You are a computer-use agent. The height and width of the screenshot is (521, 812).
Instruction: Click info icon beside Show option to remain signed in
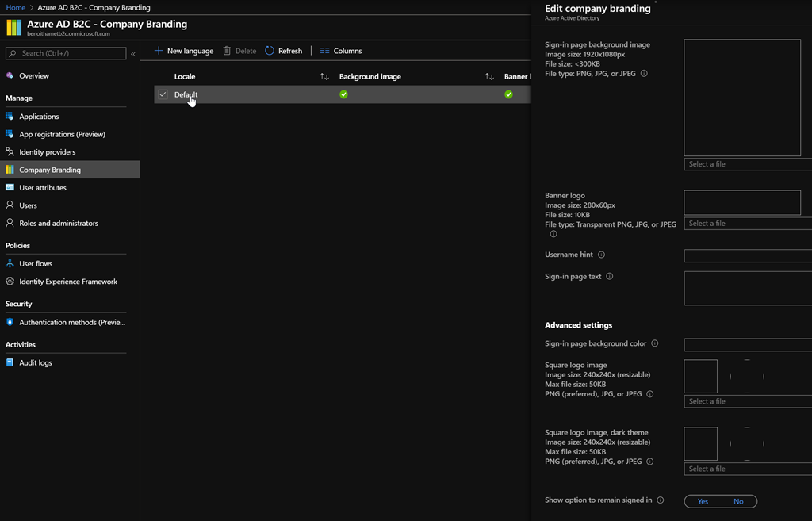pyautogui.click(x=661, y=500)
